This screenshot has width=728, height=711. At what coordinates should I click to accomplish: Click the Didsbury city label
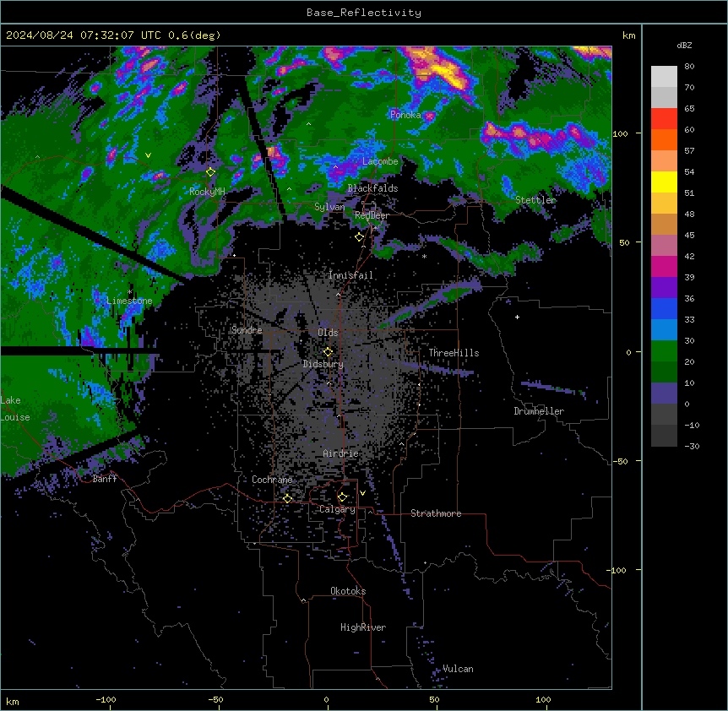[x=323, y=364]
